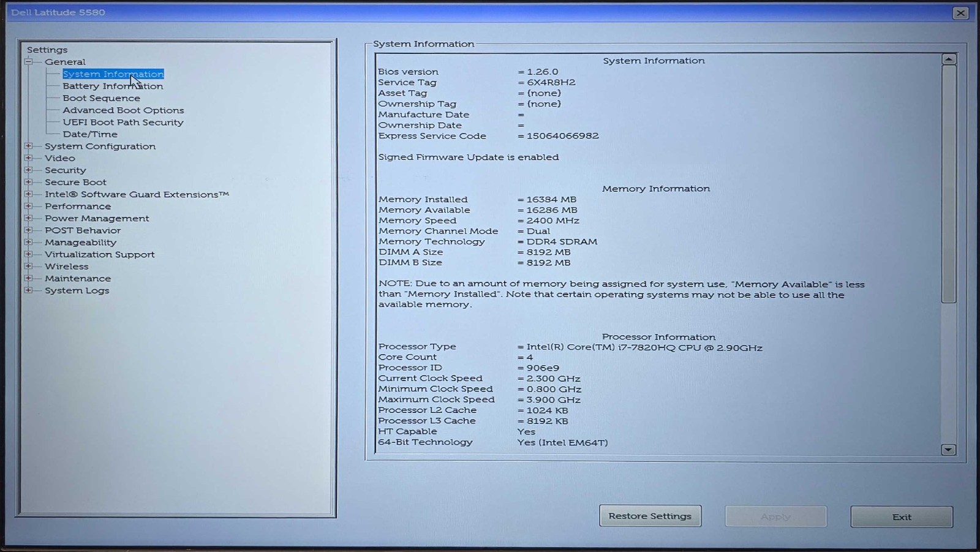Open Battery Information
The height and width of the screenshot is (552, 980).
113,86
